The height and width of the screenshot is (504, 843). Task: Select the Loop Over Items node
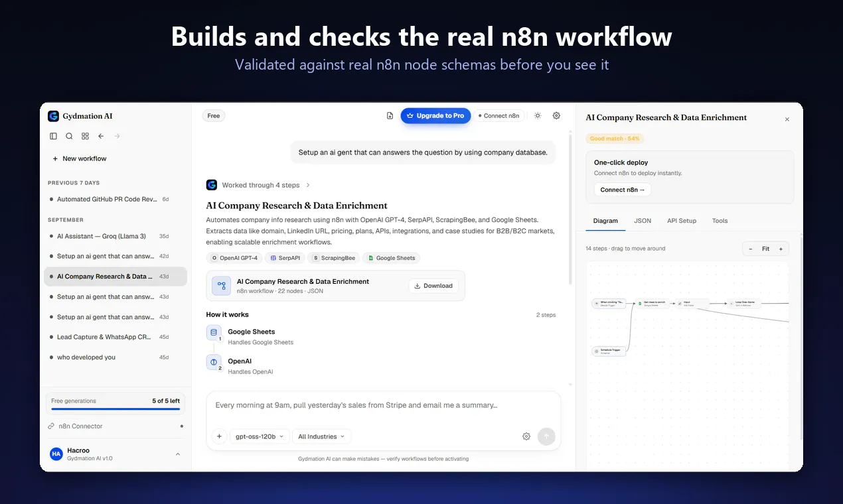[x=745, y=303]
